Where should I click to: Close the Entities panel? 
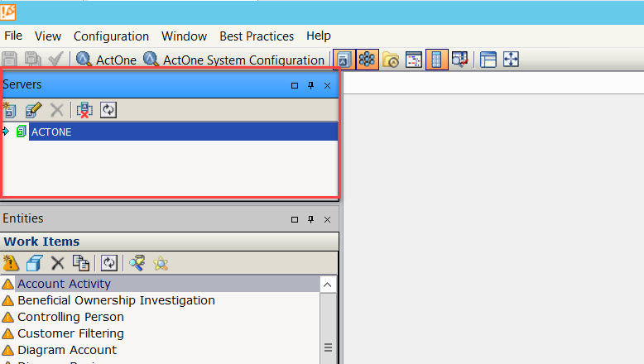pos(327,219)
